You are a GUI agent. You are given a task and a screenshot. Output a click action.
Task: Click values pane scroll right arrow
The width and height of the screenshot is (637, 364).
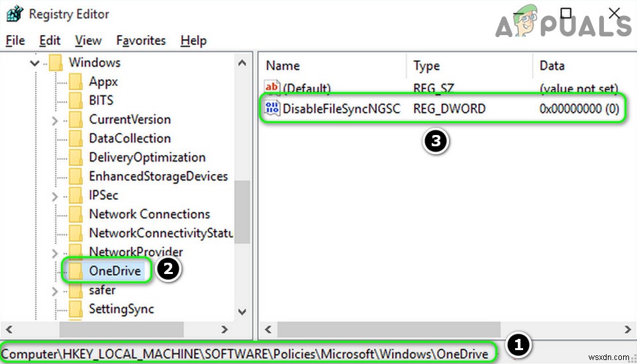click(x=628, y=329)
